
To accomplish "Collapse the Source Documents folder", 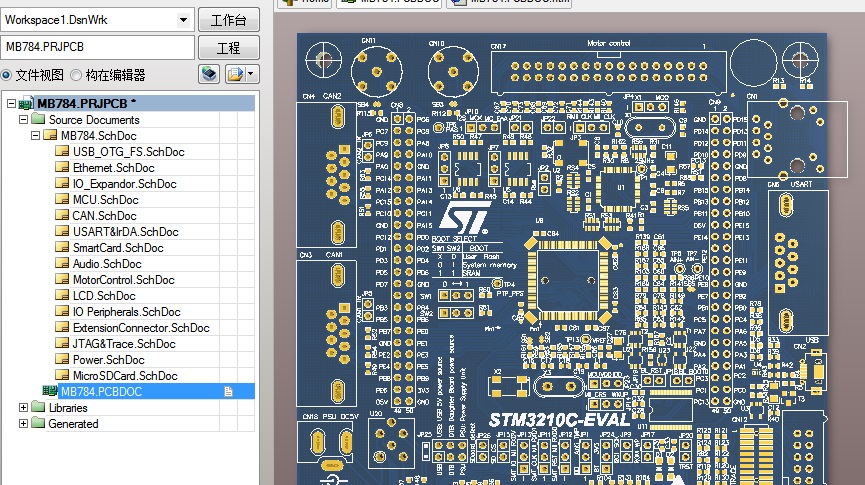I will (x=23, y=119).
